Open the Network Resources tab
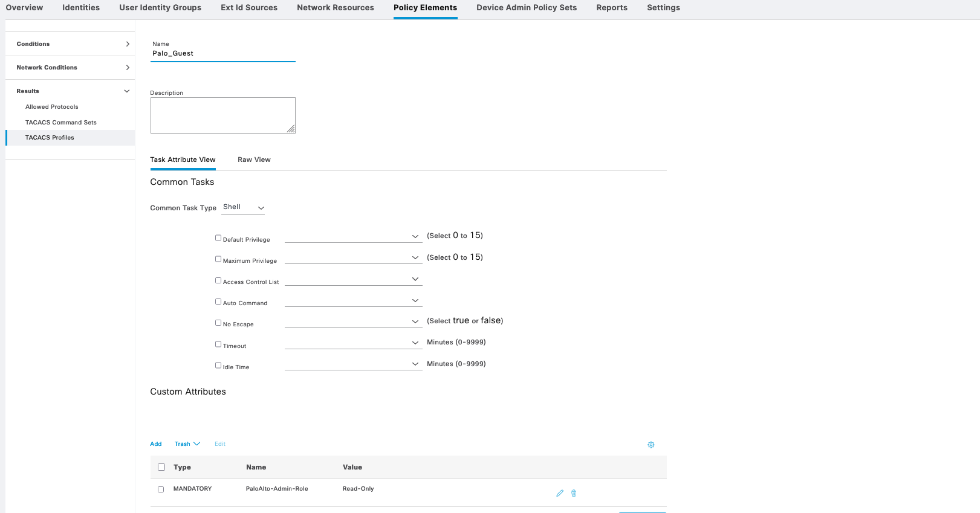The height and width of the screenshot is (513, 980). (335, 8)
